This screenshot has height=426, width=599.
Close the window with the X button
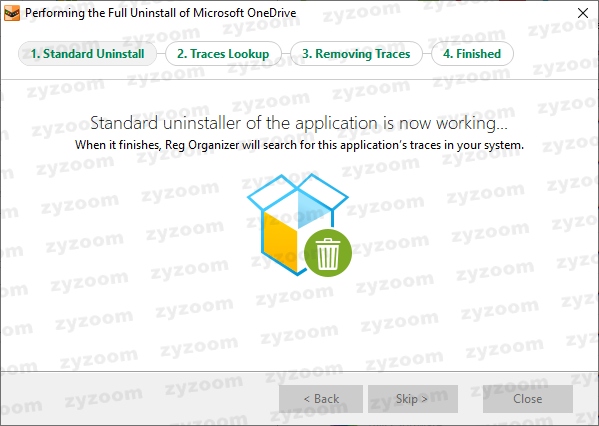[x=583, y=13]
